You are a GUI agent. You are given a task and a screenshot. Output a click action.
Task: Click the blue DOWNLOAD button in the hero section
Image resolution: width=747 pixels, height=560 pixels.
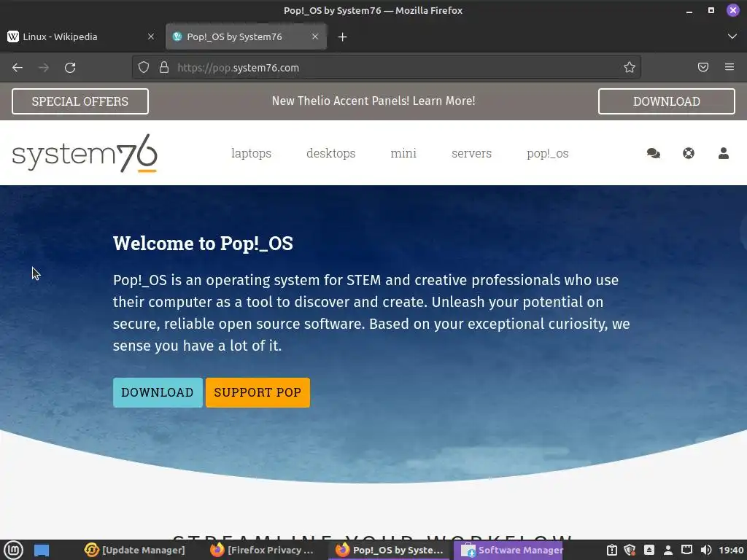pyautogui.click(x=158, y=392)
